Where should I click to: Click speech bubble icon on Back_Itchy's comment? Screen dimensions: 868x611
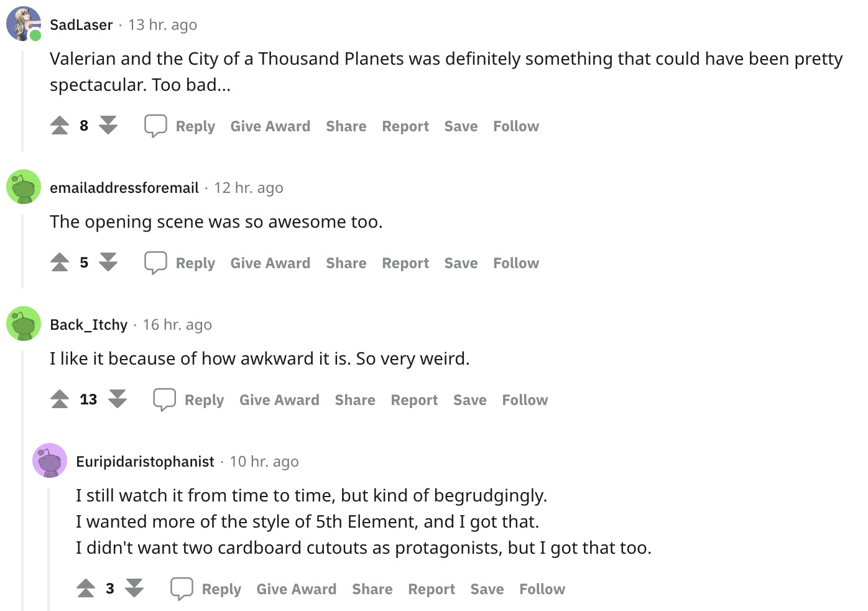click(x=165, y=399)
